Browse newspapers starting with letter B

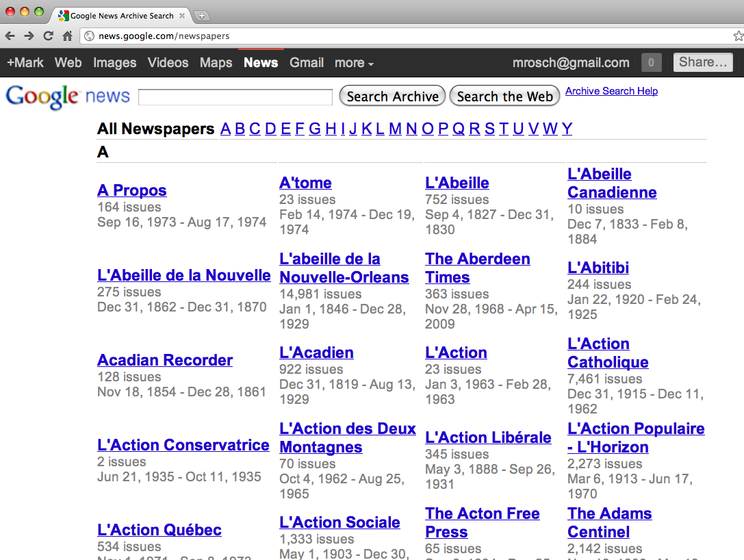(240, 128)
